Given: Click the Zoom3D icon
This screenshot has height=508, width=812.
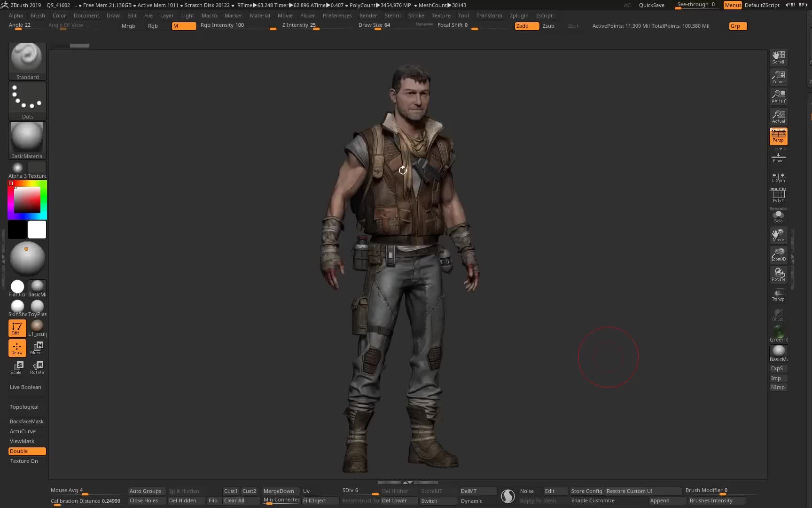Looking at the screenshot, I should (x=778, y=254).
